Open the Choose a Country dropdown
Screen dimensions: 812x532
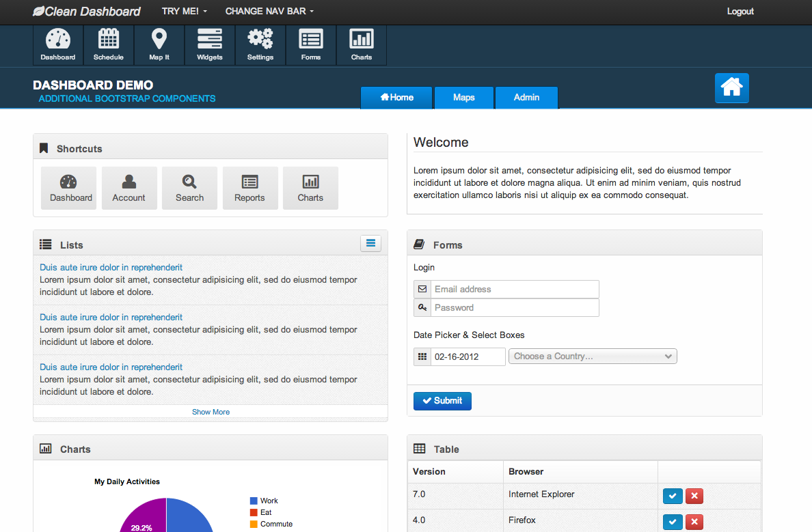point(593,356)
